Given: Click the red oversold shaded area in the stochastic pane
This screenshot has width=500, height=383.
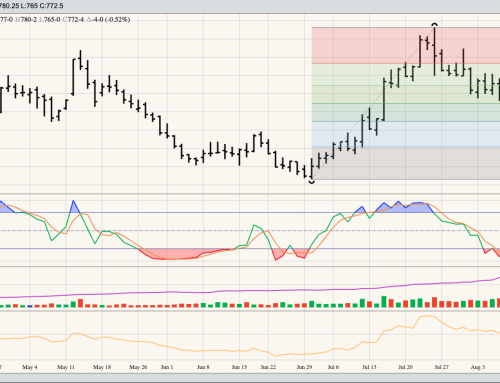Looking at the screenshot, I should click(173, 254).
